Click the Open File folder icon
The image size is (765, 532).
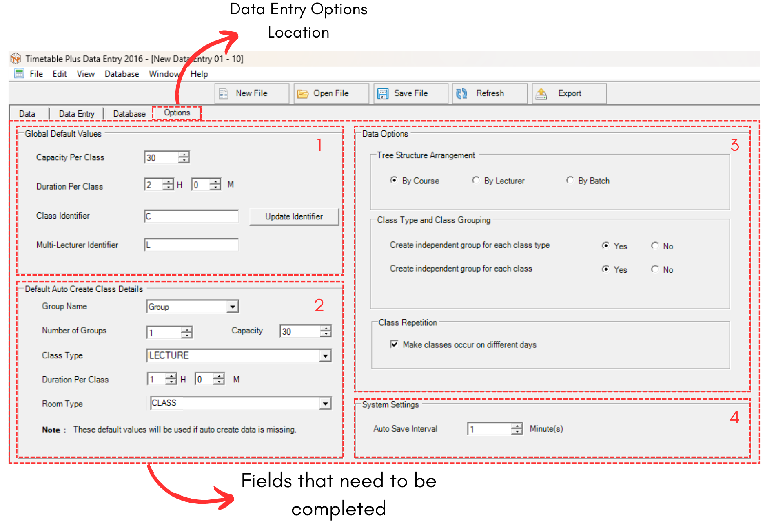coord(303,94)
